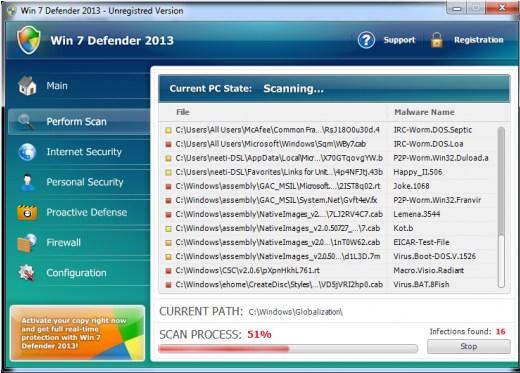Click the Malware Name column header

pyautogui.click(x=424, y=112)
